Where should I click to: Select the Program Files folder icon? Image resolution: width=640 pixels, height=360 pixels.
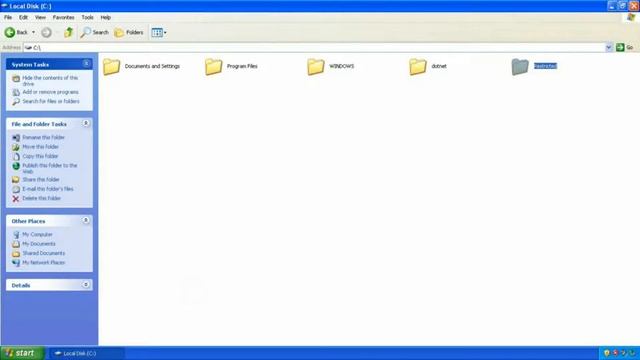point(213,67)
